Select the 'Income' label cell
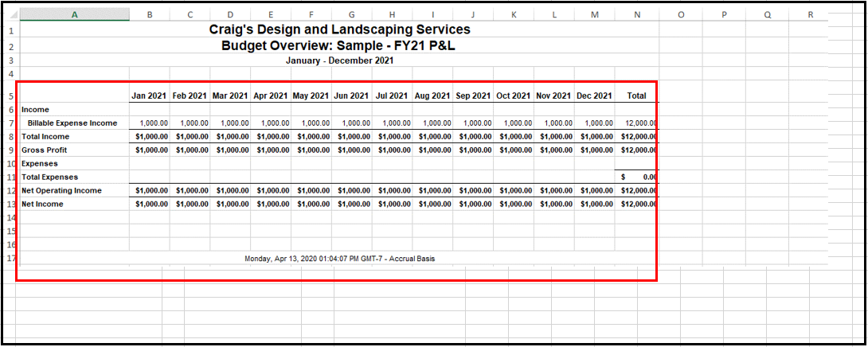Screen dimensions: 868x347 coord(75,110)
